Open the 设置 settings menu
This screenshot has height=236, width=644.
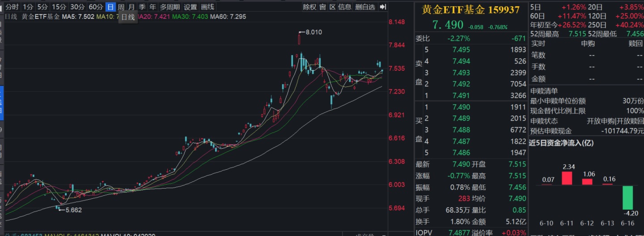(x=191, y=7)
